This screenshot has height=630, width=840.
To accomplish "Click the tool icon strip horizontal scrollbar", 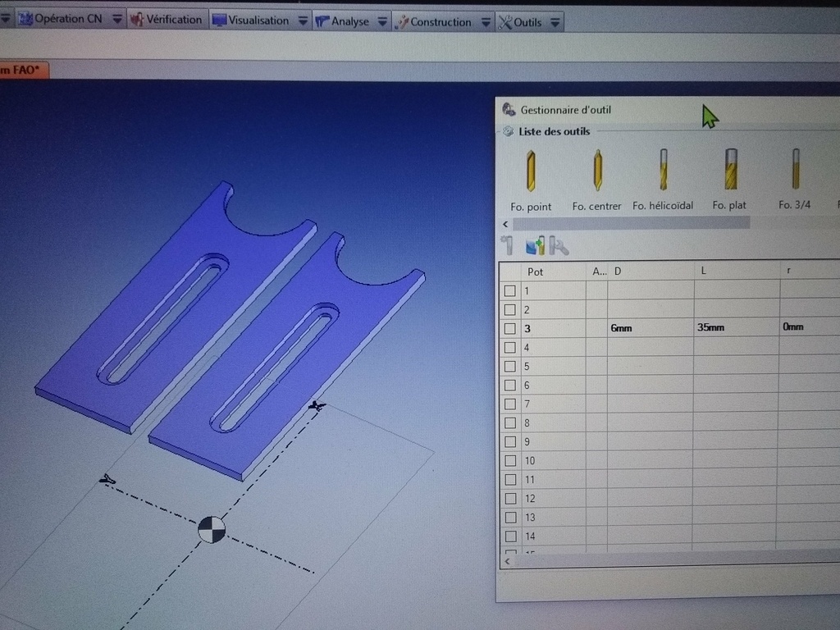I will pyautogui.click(x=631, y=223).
